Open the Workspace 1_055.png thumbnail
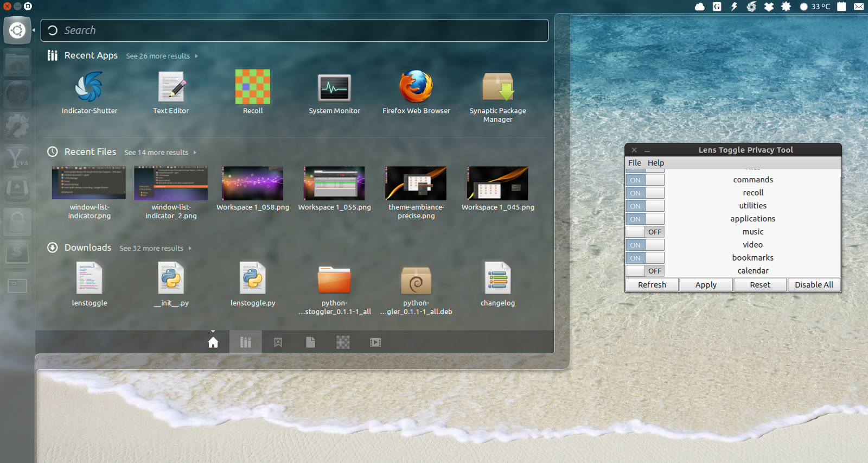 [334, 183]
